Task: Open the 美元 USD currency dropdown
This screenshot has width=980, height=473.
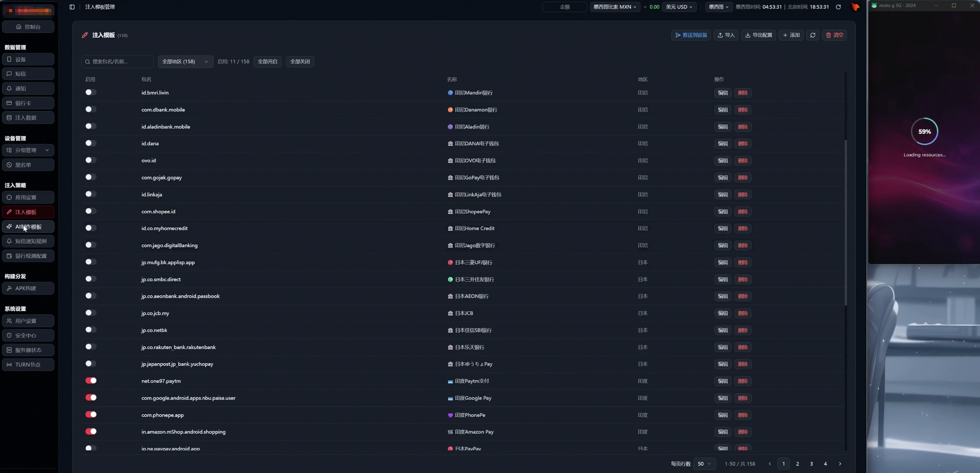Action: point(679,7)
